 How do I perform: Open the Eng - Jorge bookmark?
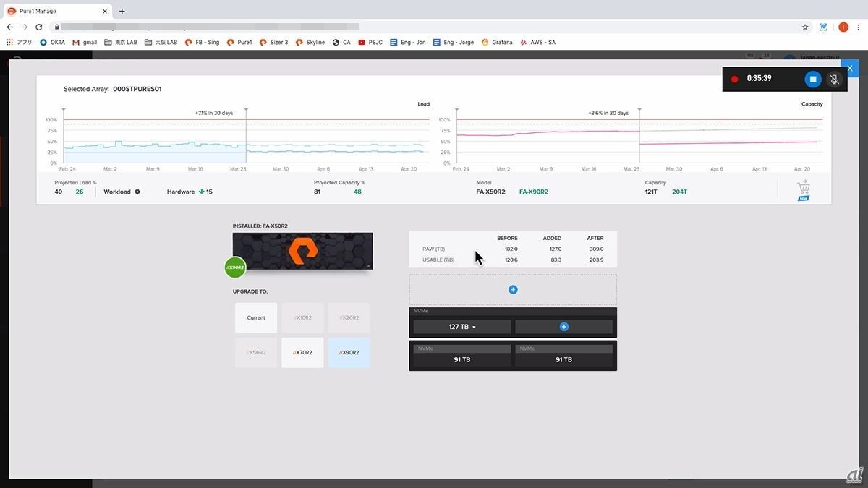(x=454, y=43)
